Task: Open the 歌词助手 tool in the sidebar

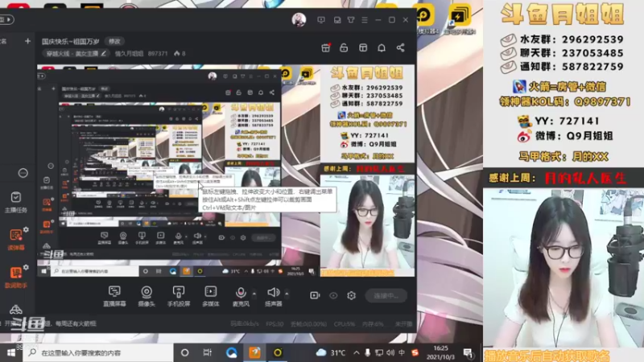Action: [x=15, y=277]
